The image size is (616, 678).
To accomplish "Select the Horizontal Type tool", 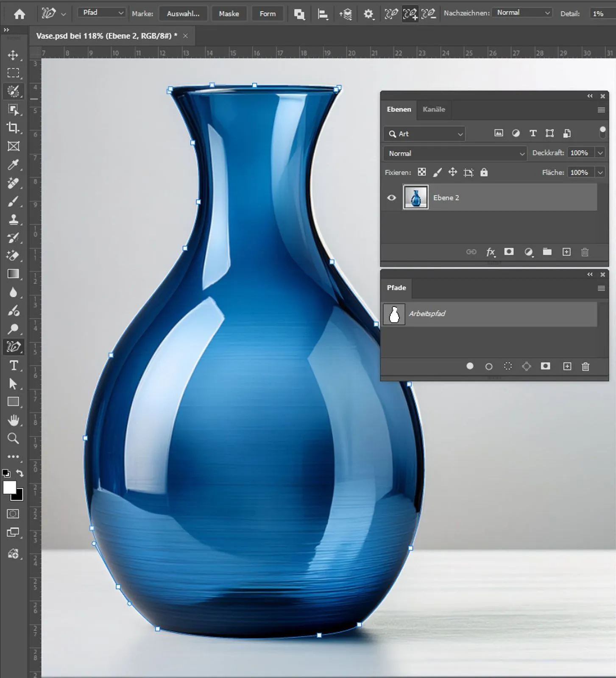I will tap(13, 366).
